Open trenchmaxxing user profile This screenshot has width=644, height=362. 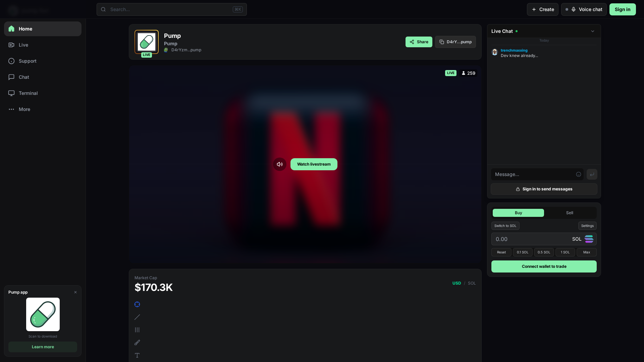pos(514,50)
